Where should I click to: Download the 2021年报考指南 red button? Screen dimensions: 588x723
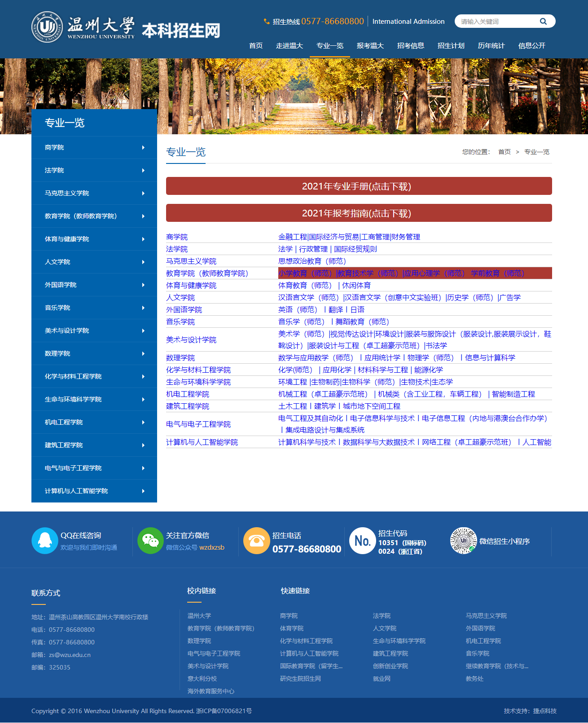click(x=359, y=213)
